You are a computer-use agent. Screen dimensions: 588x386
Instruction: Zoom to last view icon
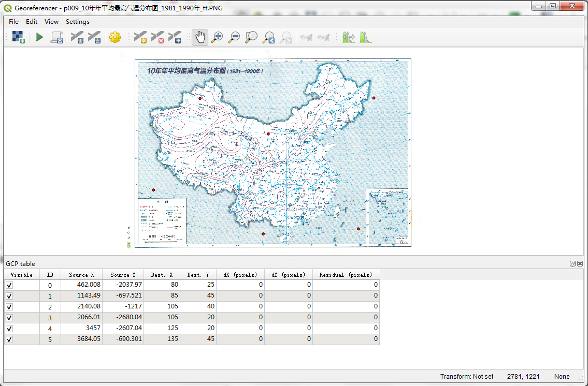point(268,37)
